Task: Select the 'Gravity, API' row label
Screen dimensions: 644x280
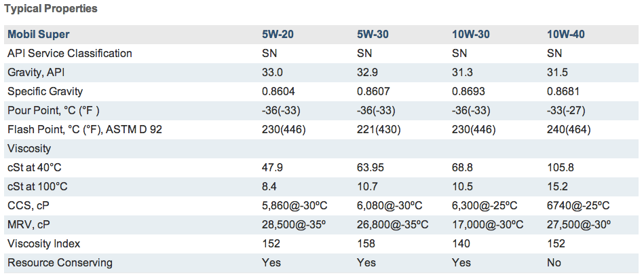Action: (36, 72)
